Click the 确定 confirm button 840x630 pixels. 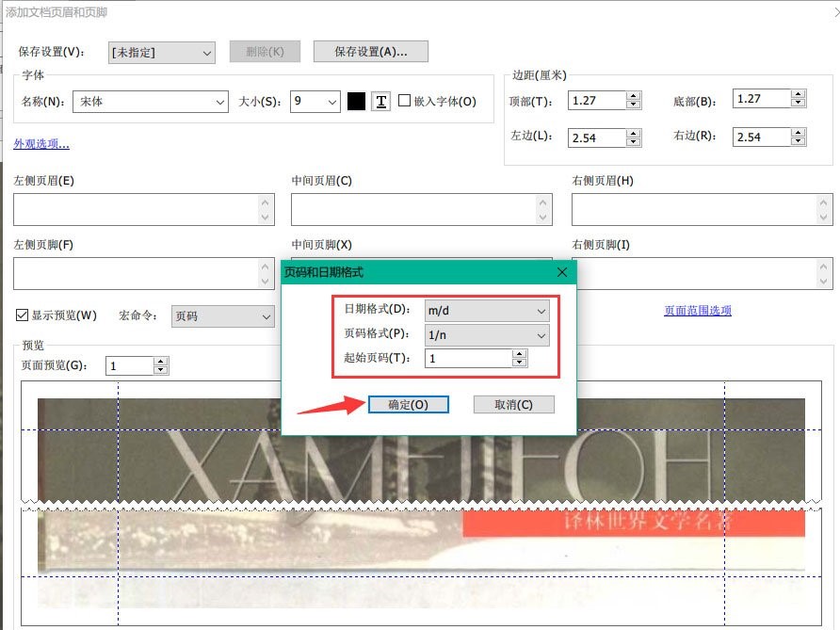[x=409, y=403]
